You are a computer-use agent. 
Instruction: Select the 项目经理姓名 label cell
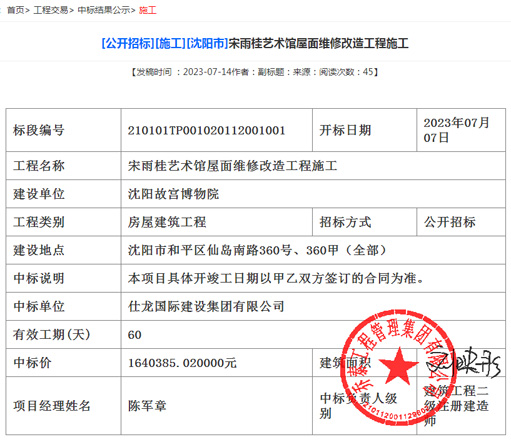63,406
